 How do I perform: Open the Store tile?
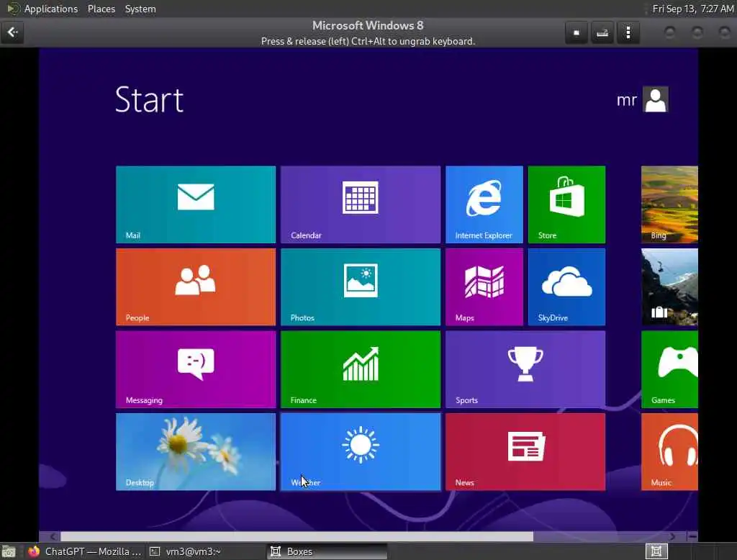[x=566, y=204]
